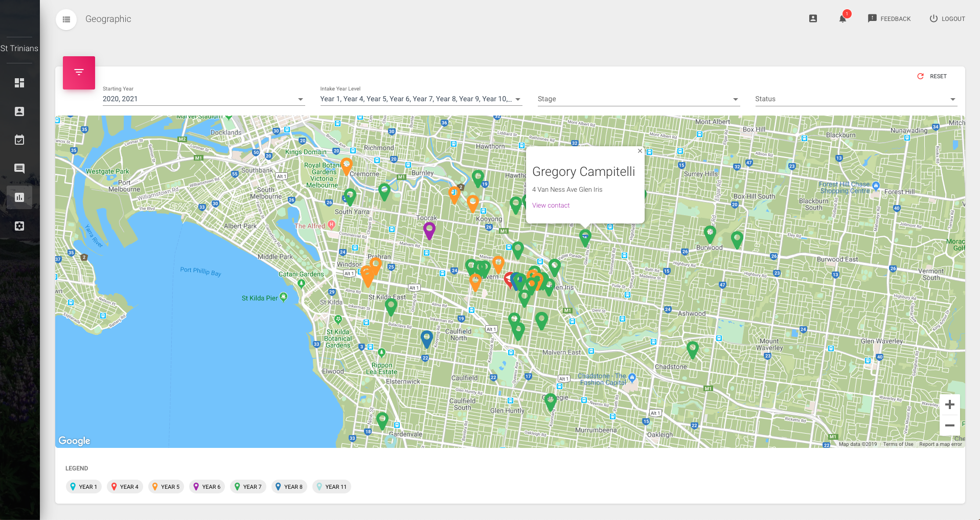The height and width of the screenshot is (520, 980).
Task: Zoom in on the map
Action: point(950,404)
